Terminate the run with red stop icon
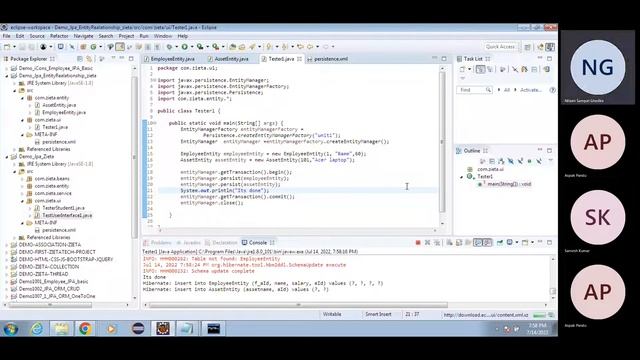The width and height of the screenshot is (640, 360). 418,242
